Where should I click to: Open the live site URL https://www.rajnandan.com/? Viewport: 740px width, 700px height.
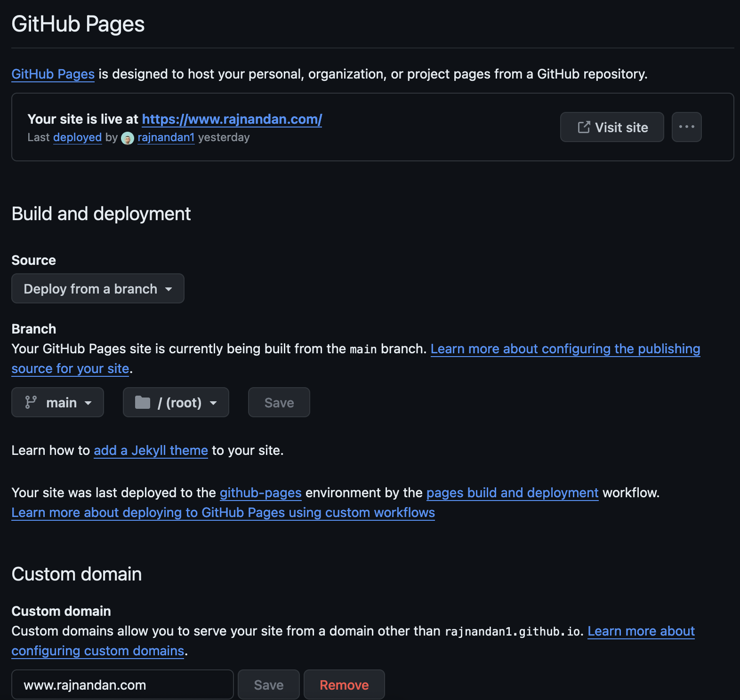pos(232,119)
